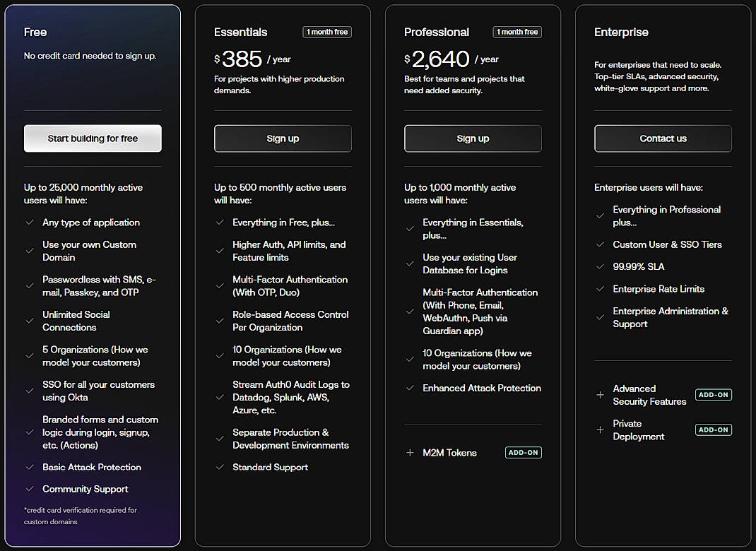Click checkmark beside Custom User & SSO Tiers
Viewport: 756px width, 551px height.
pyautogui.click(x=600, y=244)
